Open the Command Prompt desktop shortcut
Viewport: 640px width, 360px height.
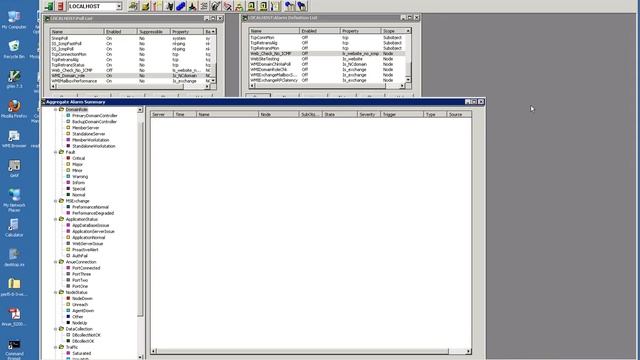point(14,349)
